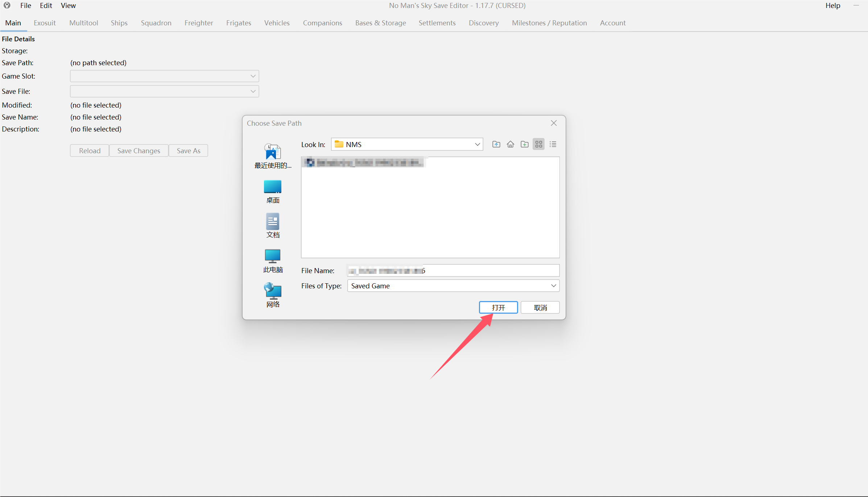Switch to the Freighter tab
The image size is (868, 497).
pyautogui.click(x=199, y=23)
